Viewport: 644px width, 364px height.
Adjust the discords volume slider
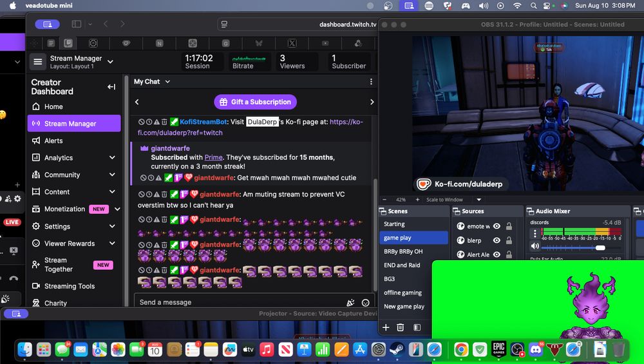coord(600,248)
